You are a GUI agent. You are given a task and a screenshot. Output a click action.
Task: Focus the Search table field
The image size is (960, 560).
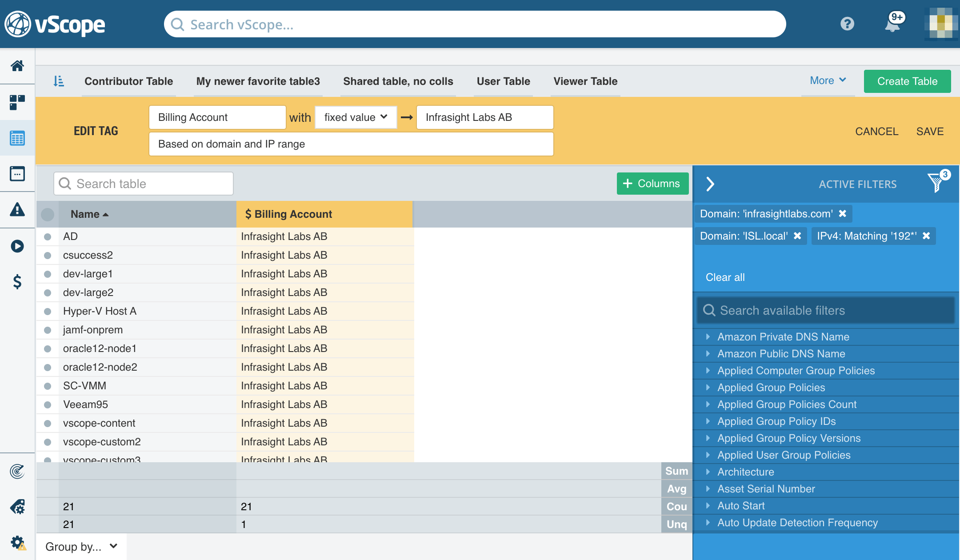point(144,184)
